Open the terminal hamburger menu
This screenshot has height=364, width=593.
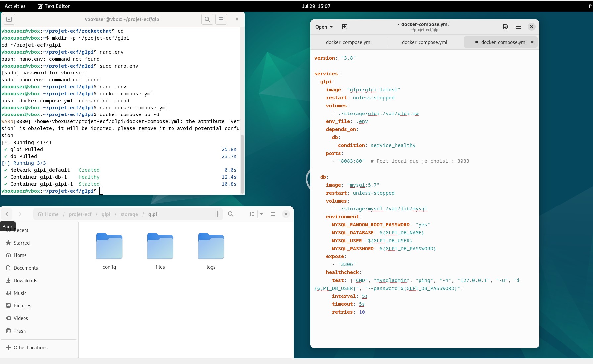(221, 19)
